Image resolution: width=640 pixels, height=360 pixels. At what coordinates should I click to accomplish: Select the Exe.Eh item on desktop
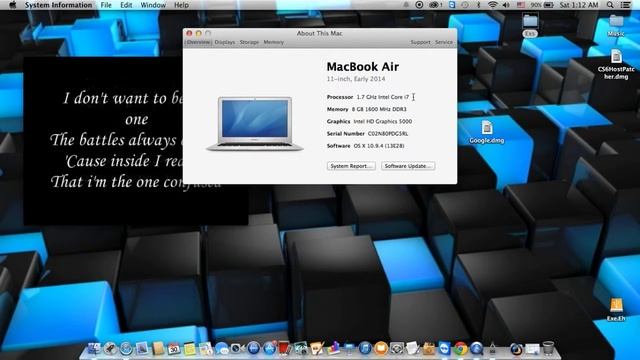tap(616, 309)
